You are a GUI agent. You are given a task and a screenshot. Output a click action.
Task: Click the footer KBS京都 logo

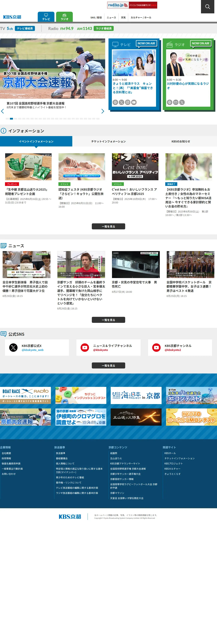tap(70, 517)
